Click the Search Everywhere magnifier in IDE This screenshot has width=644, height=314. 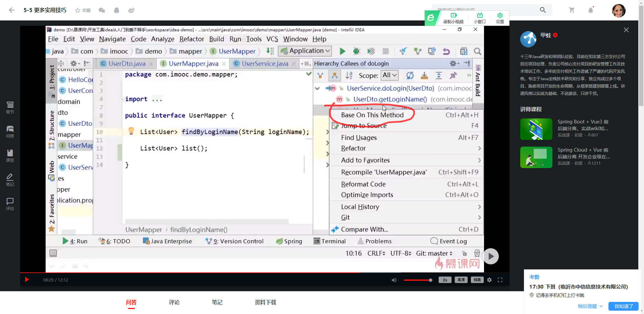click(478, 51)
